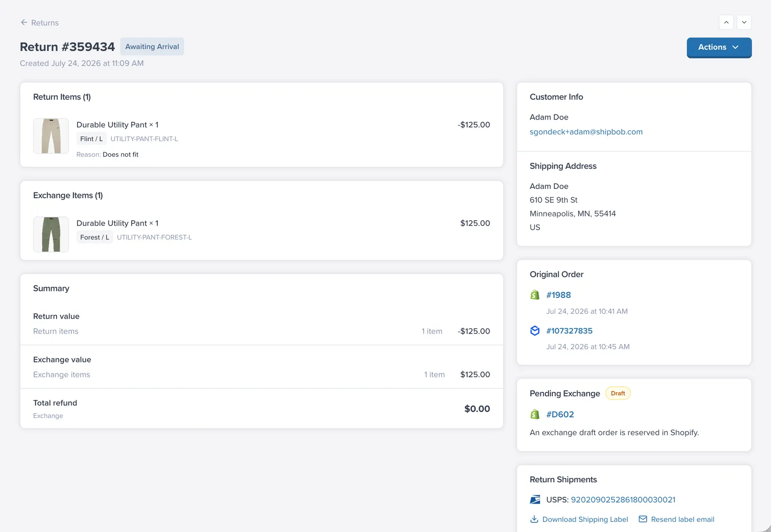Select SKU text UTILITY-PANT-FLINT-L
771x532 pixels.
coord(144,139)
